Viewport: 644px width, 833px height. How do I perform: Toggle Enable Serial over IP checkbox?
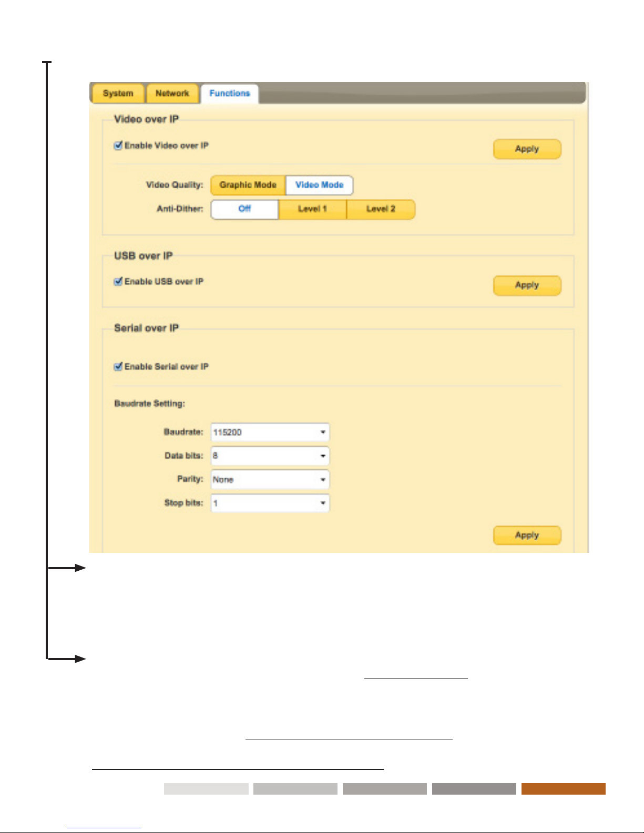(x=118, y=366)
